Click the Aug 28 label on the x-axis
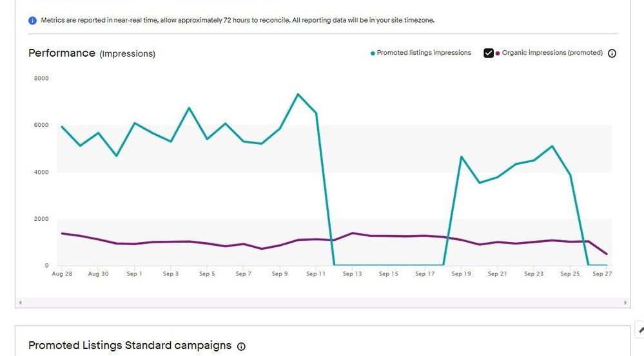This screenshot has width=644, height=356. (62, 274)
